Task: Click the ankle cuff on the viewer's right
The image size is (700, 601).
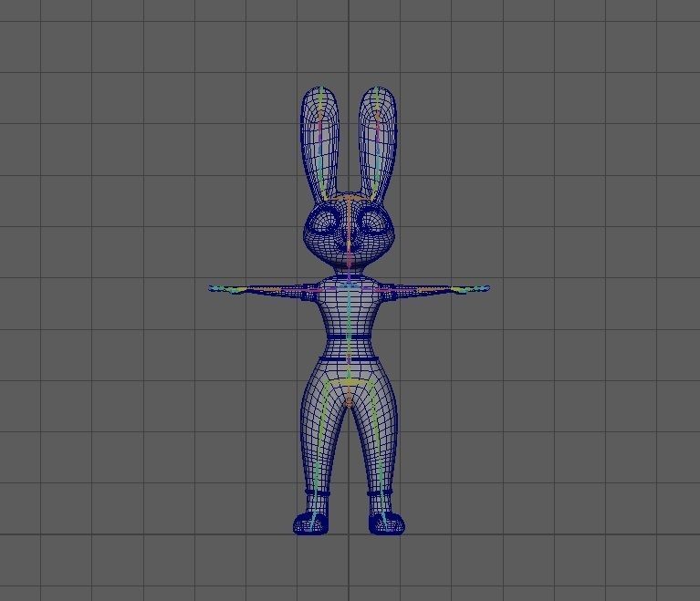Action: click(x=381, y=492)
